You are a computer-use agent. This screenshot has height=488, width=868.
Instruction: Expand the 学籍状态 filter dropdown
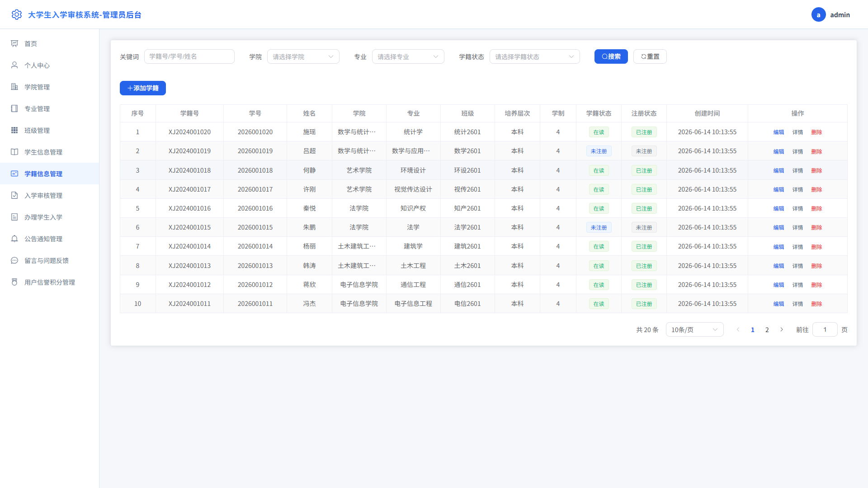coord(535,56)
